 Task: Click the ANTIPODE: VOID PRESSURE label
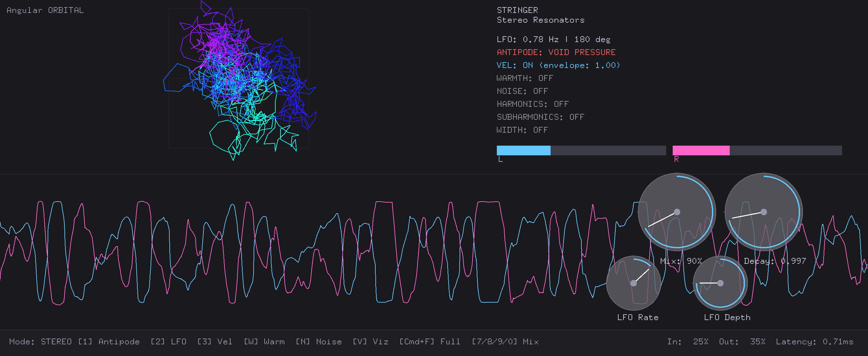click(x=556, y=52)
